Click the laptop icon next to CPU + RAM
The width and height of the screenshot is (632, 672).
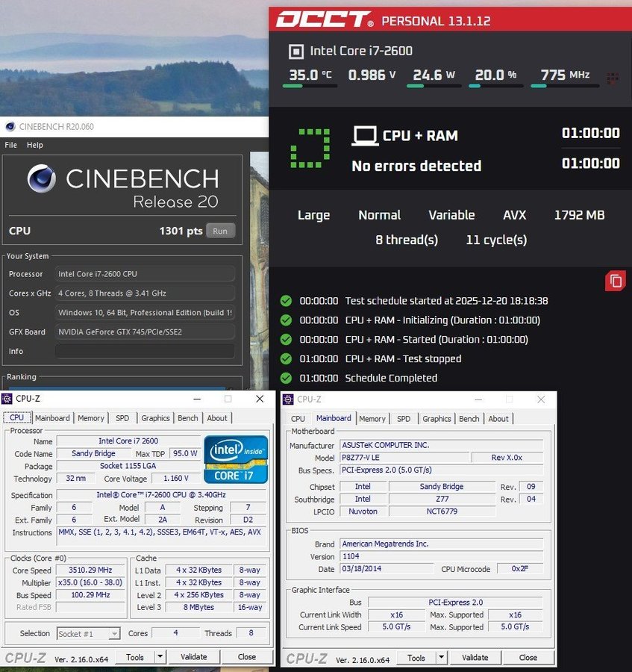pos(364,136)
